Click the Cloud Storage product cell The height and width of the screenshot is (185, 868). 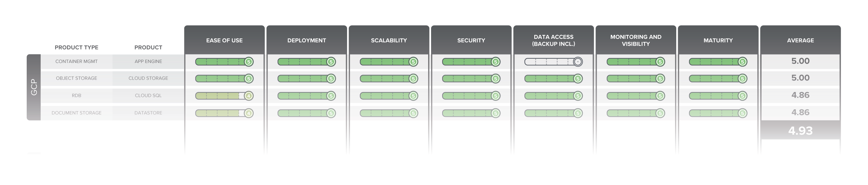[148, 78]
